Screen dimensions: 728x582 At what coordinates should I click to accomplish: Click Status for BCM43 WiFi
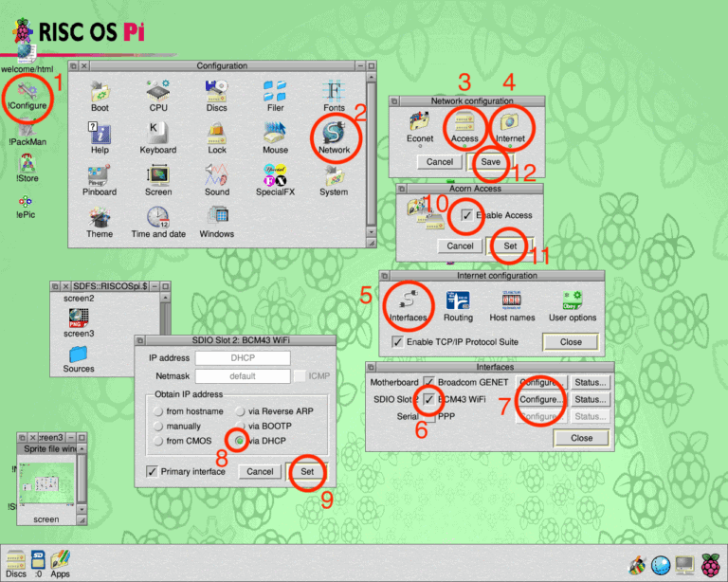(x=591, y=399)
